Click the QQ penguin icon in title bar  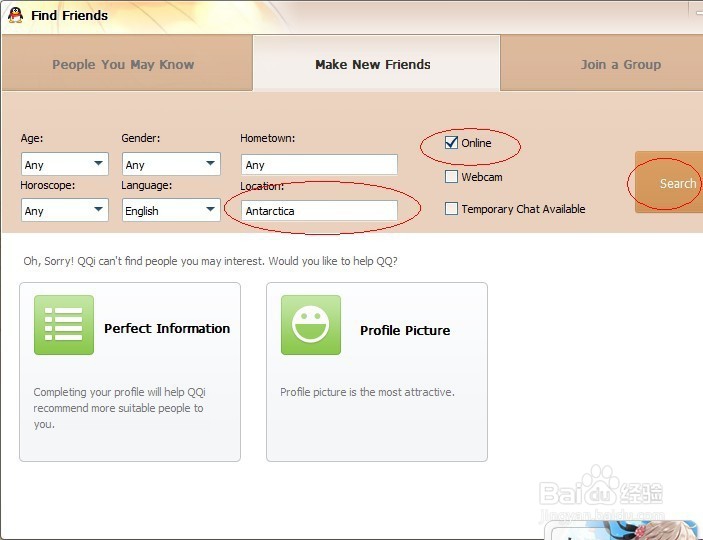(15, 15)
